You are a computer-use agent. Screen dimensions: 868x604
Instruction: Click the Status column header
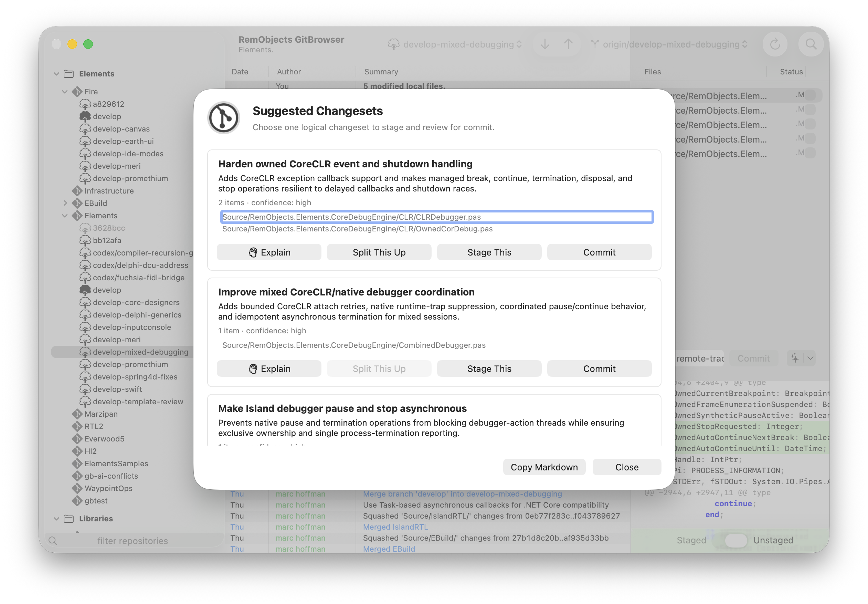coord(791,72)
